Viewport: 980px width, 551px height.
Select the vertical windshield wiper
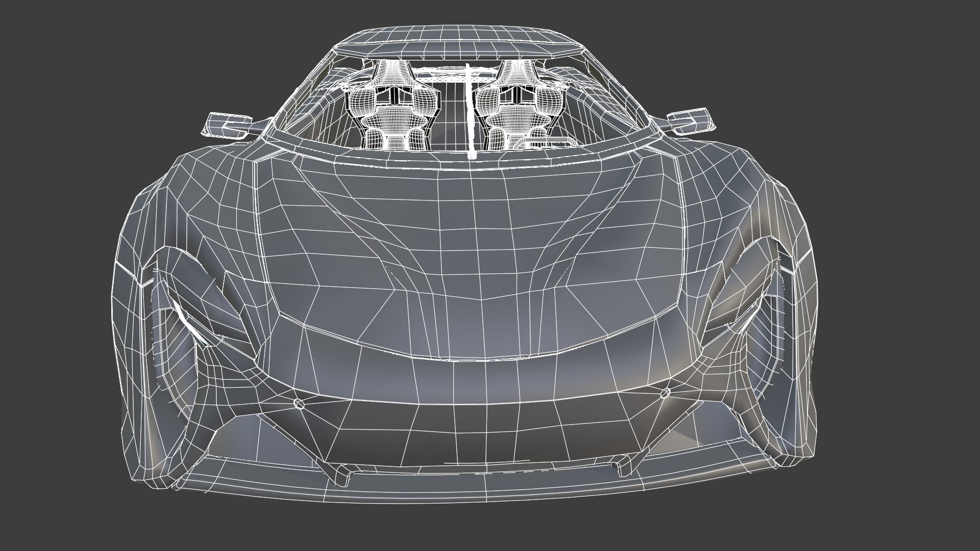[470, 111]
